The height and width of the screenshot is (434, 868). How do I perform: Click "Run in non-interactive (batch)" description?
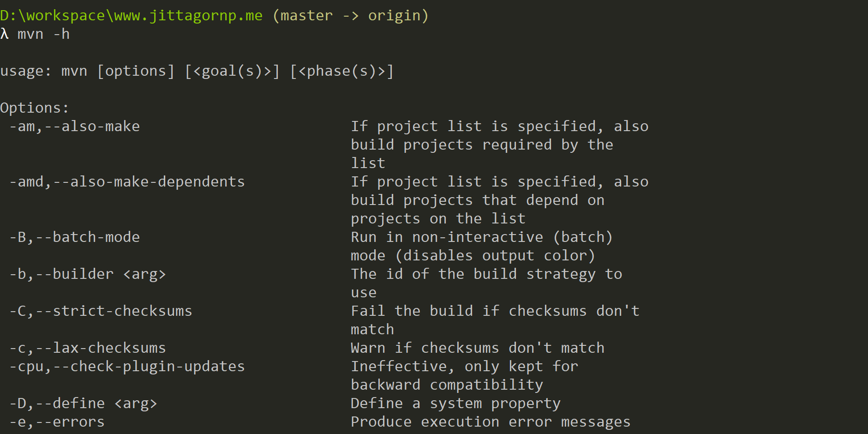[482, 237]
